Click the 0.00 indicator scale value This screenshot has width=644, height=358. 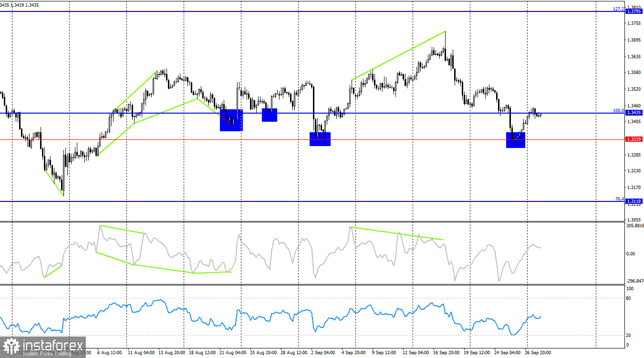point(631,253)
